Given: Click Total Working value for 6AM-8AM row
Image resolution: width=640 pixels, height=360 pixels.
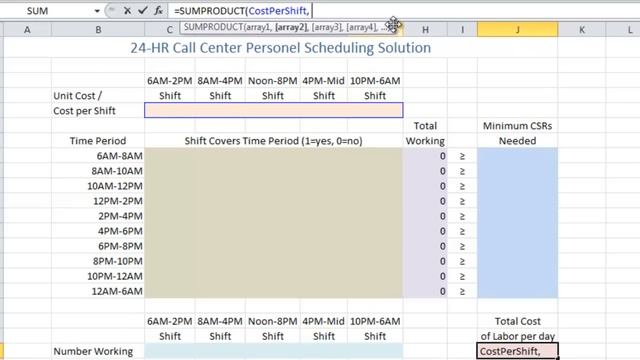Looking at the screenshot, I should point(425,156).
